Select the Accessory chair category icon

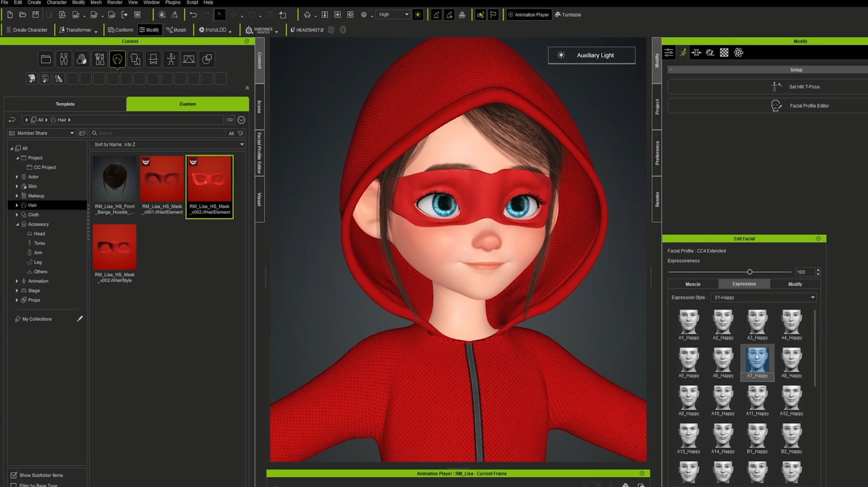[153, 59]
